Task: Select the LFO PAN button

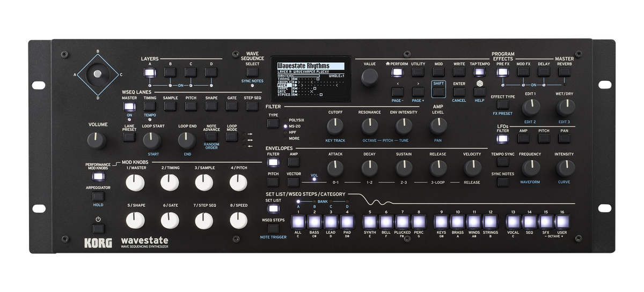Action: [x=564, y=139]
